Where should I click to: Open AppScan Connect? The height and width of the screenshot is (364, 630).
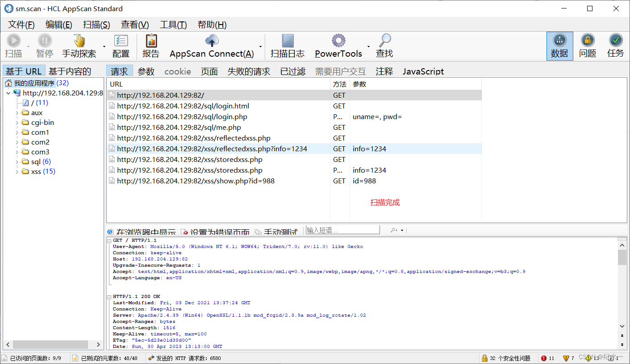point(211,46)
